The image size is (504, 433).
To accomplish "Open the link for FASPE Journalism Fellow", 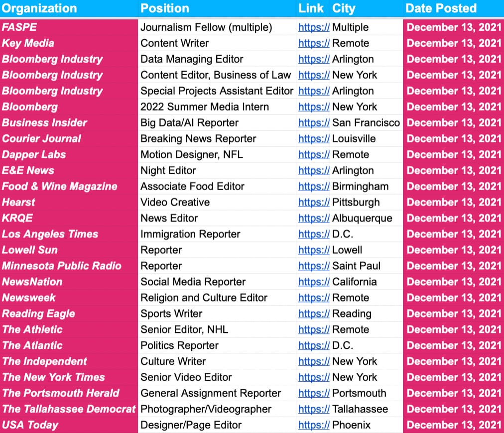I will click(x=313, y=27).
